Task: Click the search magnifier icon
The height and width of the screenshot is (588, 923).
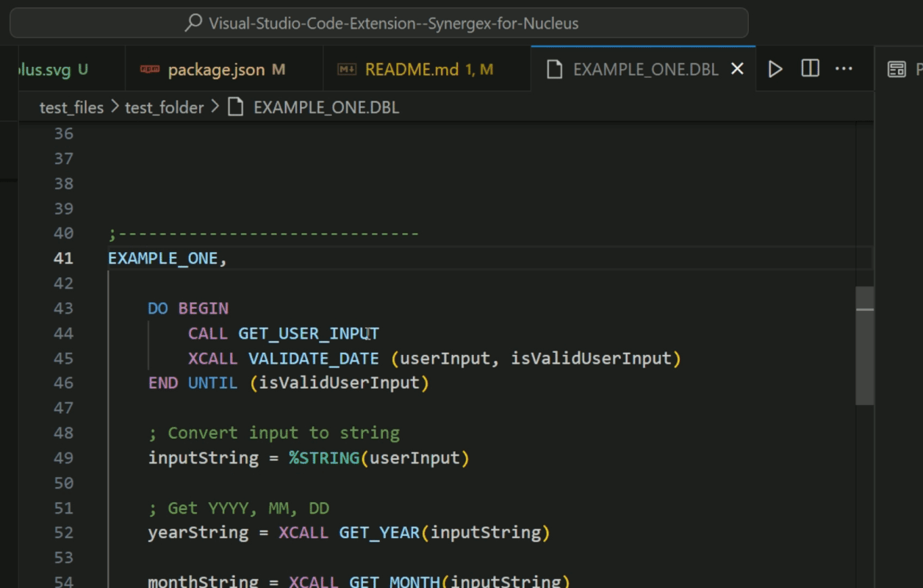Action: click(193, 23)
